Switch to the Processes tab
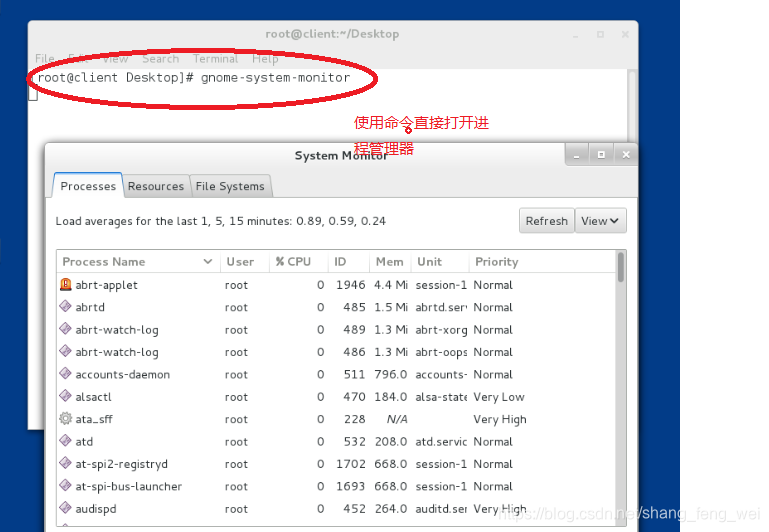This screenshot has width=769, height=532. (88, 186)
